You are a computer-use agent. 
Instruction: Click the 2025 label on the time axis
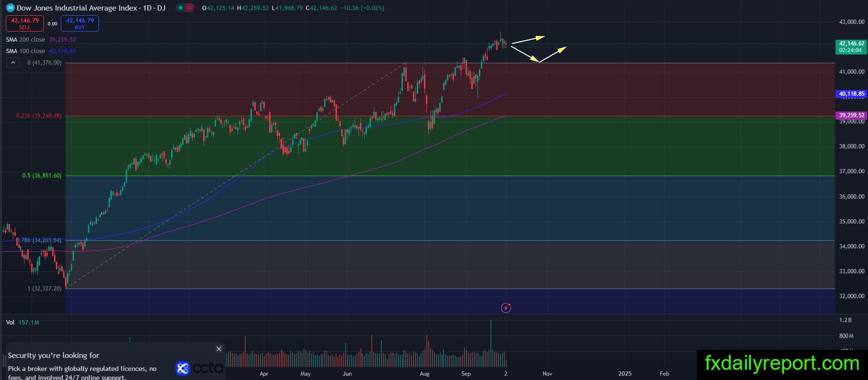(x=625, y=374)
